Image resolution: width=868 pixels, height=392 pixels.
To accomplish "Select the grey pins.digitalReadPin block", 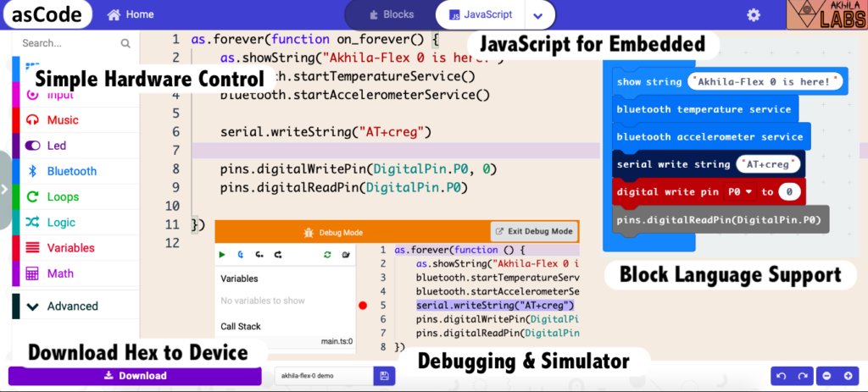I will click(722, 220).
